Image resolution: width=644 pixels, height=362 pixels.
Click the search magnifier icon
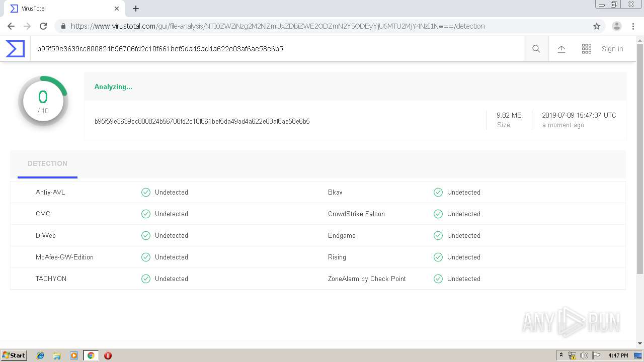click(x=536, y=49)
